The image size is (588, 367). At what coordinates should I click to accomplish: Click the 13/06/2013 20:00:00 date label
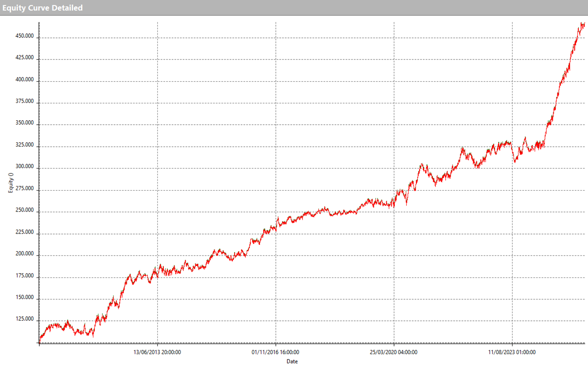[x=157, y=352]
